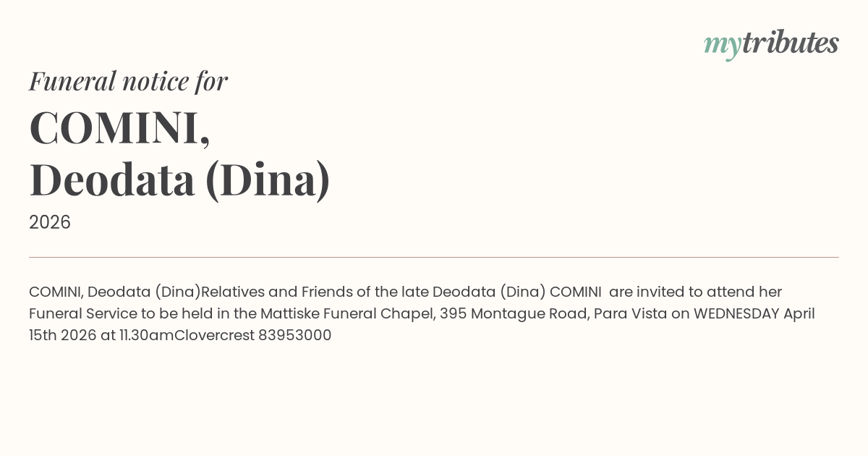Select the large "COMINI," surname heading
This screenshot has width=868, height=456.
[119, 128]
